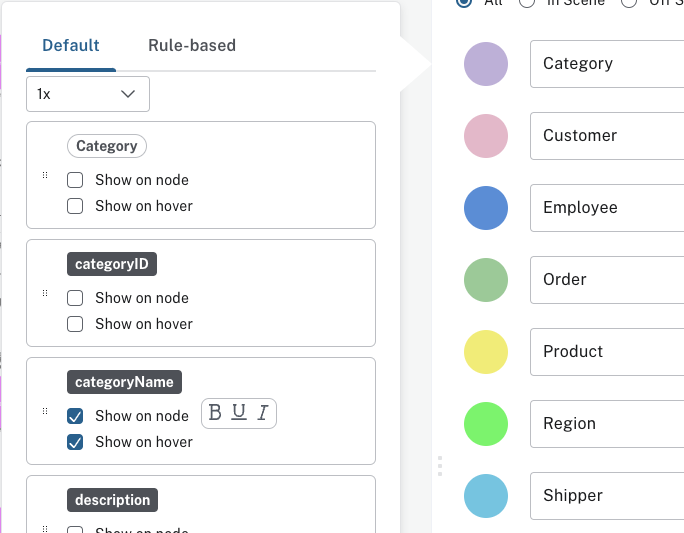Viewport: 684px width, 533px height.
Task: Grab the drag handle of categoryName card
Action: (45, 411)
